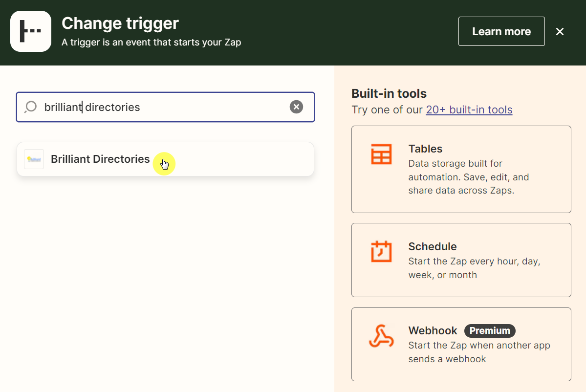The height and width of the screenshot is (392, 586).
Task: Clear the search field text
Action: pos(296,107)
